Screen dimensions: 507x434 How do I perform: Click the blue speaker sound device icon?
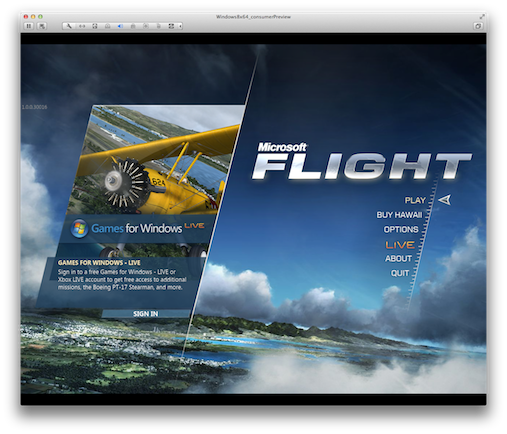coord(120,26)
